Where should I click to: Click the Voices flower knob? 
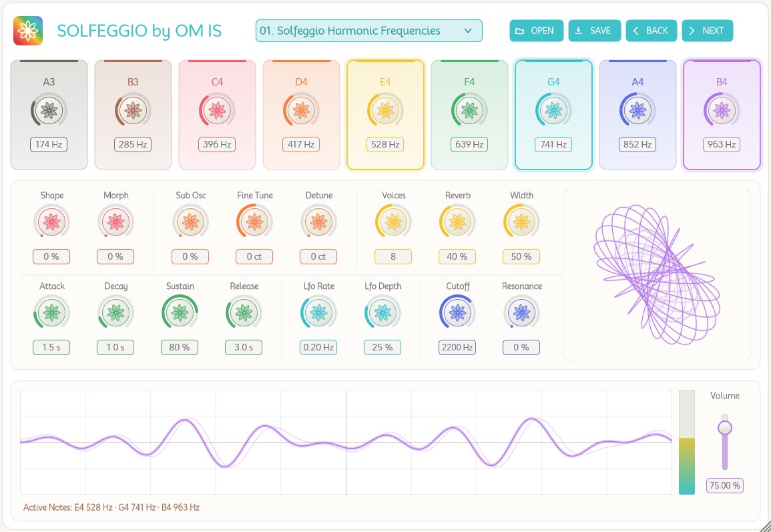pyautogui.click(x=393, y=222)
